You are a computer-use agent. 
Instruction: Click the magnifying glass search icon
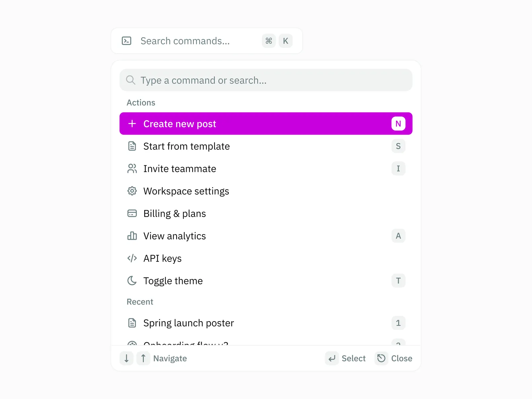[x=131, y=80]
